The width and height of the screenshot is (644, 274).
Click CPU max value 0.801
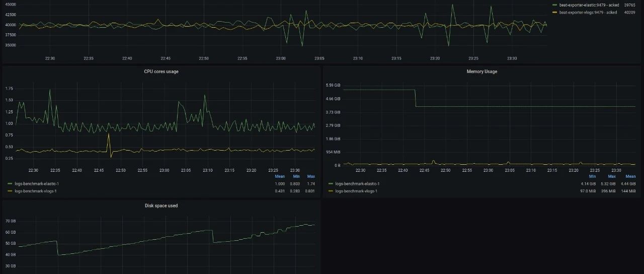coord(310,191)
